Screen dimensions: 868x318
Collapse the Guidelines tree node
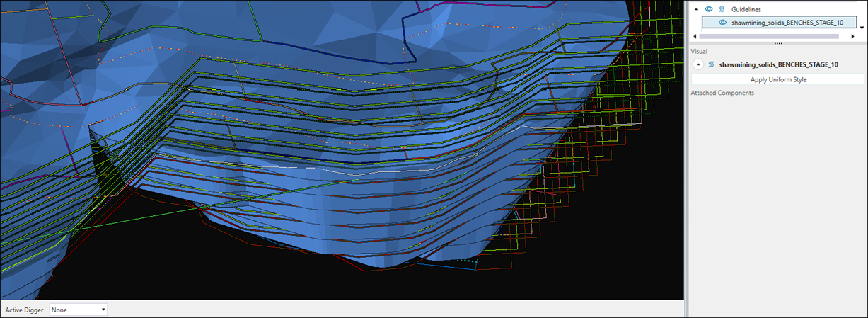click(x=695, y=9)
